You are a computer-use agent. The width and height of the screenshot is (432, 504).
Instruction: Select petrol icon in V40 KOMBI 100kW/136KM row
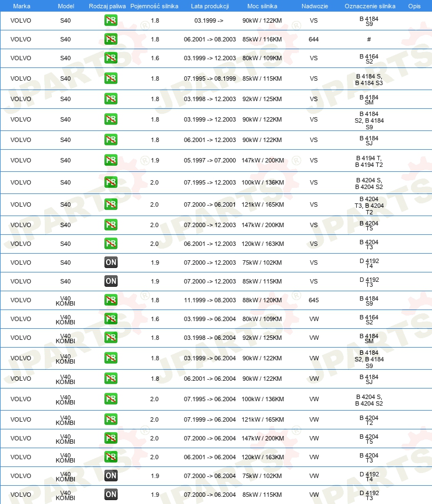pos(111,399)
